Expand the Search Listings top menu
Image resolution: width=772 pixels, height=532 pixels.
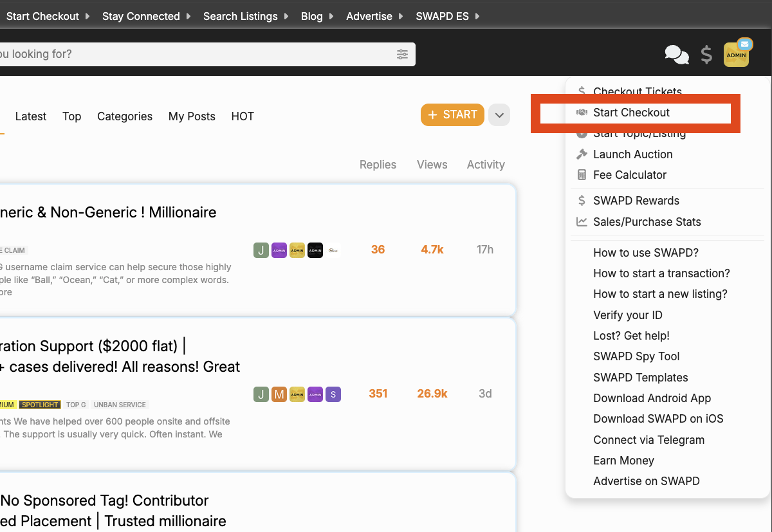[x=246, y=16]
